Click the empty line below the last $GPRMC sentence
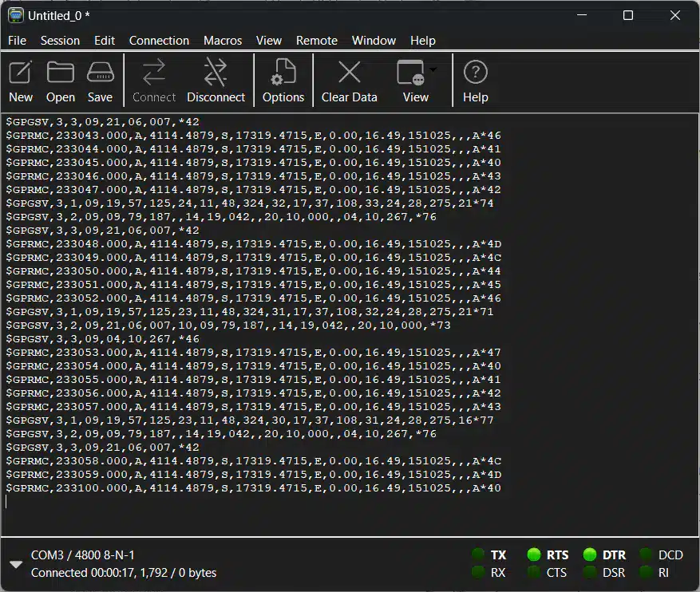 [239, 502]
